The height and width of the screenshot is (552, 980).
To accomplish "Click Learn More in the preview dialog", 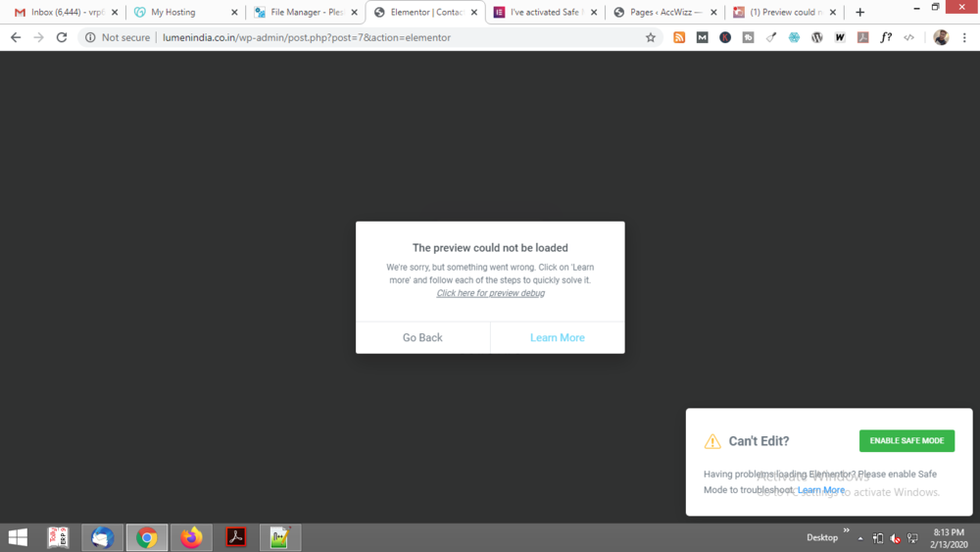I will [x=558, y=337].
